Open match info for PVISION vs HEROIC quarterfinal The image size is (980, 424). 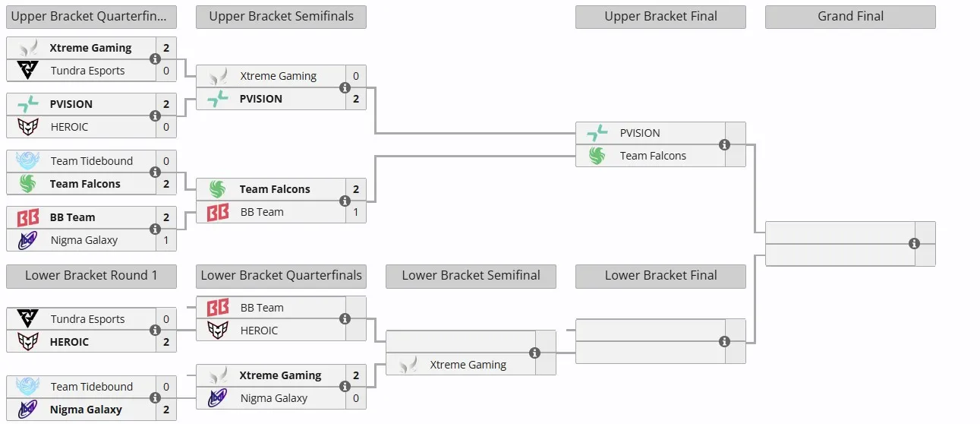tap(155, 115)
